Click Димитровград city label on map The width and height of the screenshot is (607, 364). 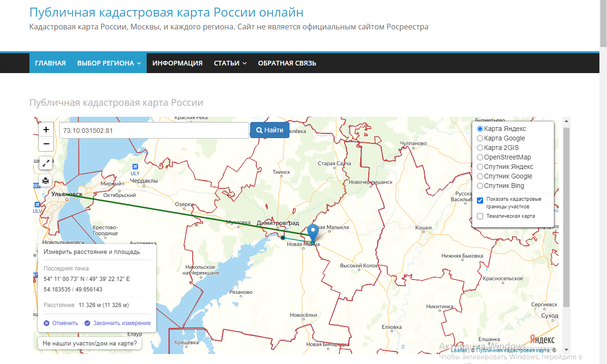(278, 223)
